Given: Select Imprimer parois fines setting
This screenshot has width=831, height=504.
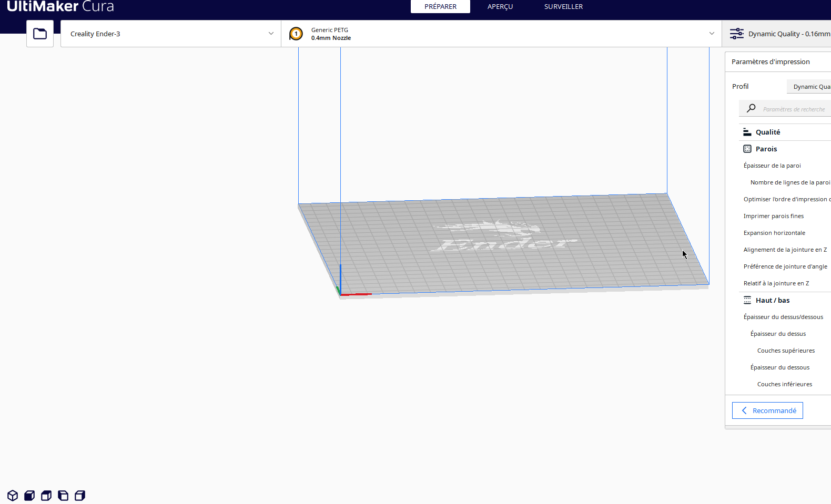Looking at the screenshot, I should (x=774, y=216).
